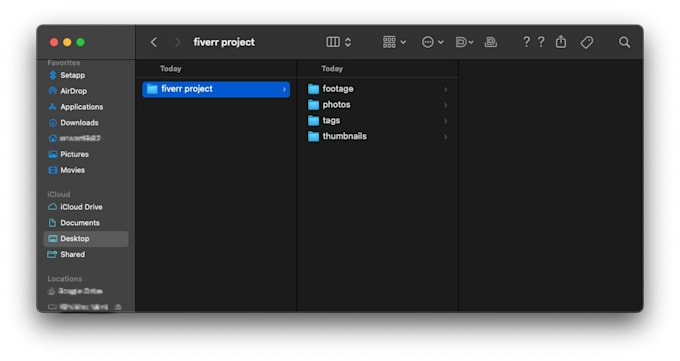
Task: Click the footage folder icon
Action: [313, 89]
